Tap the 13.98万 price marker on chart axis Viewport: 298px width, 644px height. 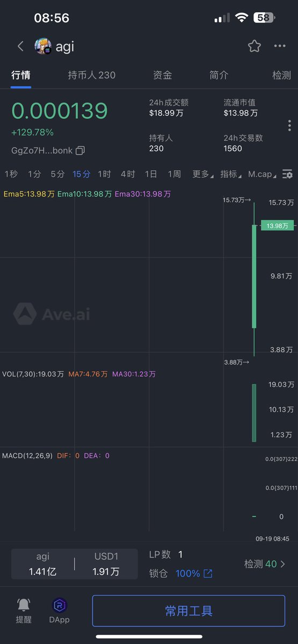(278, 226)
